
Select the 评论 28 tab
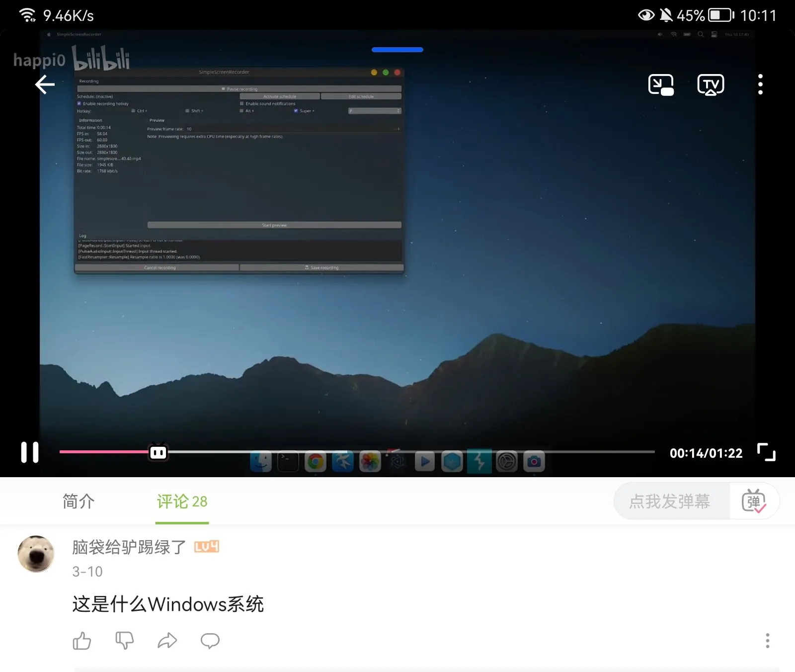click(182, 502)
